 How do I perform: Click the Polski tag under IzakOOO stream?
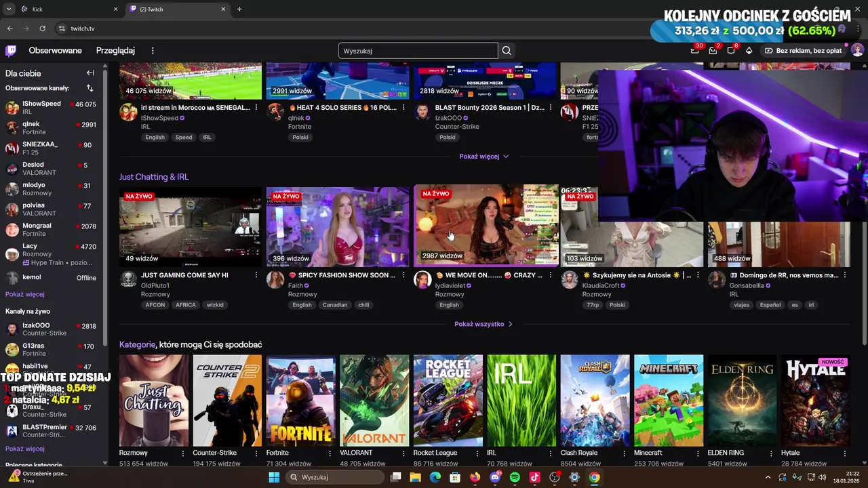448,138
